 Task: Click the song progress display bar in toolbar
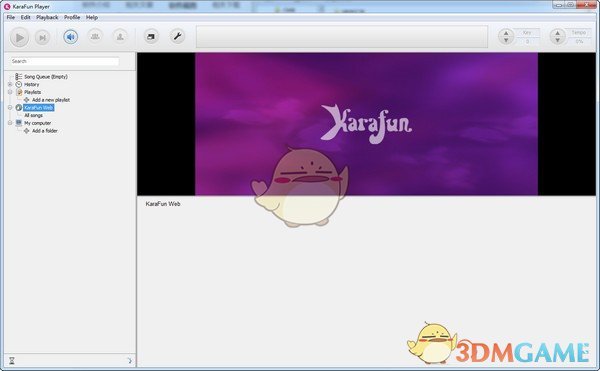[x=342, y=37]
